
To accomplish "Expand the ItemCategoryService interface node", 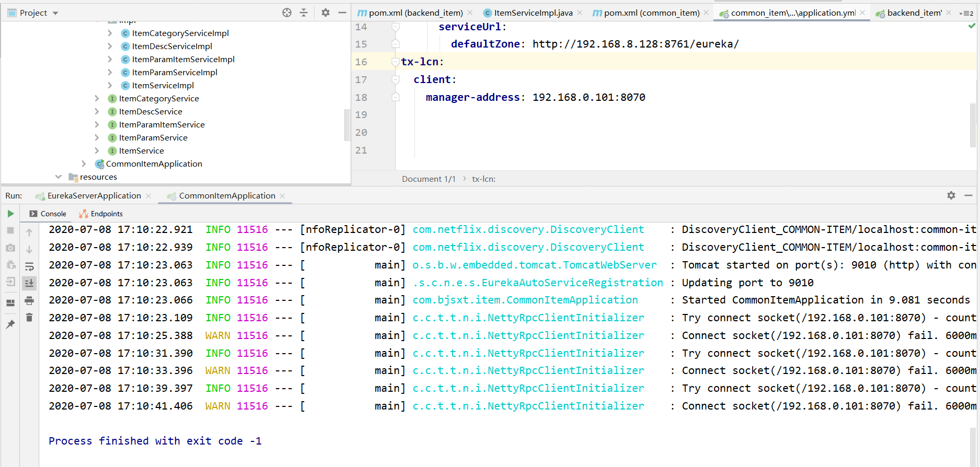I will click(97, 98).
